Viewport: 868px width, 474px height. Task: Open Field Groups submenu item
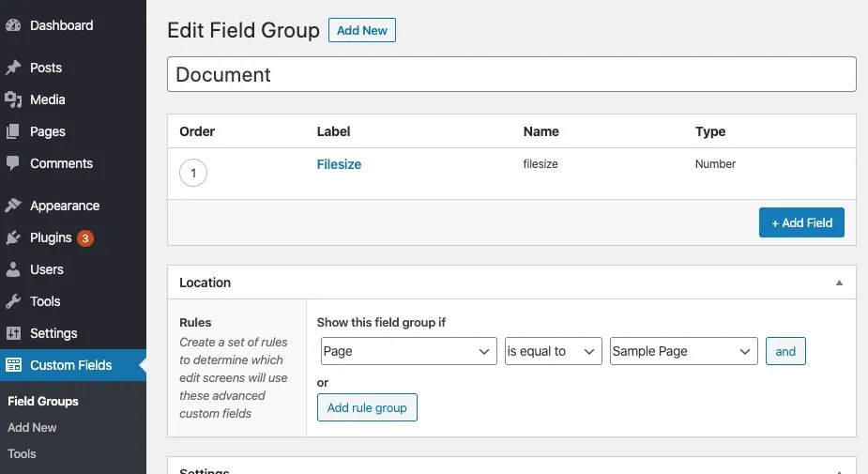click(43, 402)
